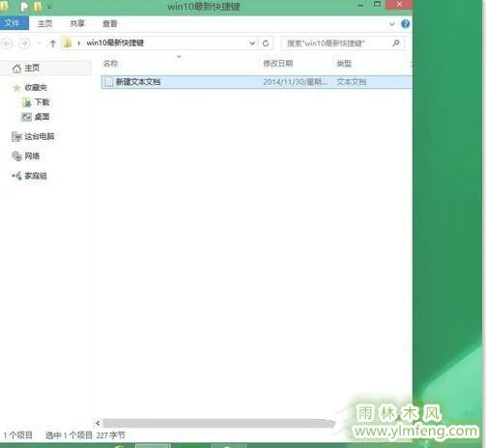The width and height of the screenshot is (486, 448).
Task: Refresh the current folder
Action: tap(266, 43)
